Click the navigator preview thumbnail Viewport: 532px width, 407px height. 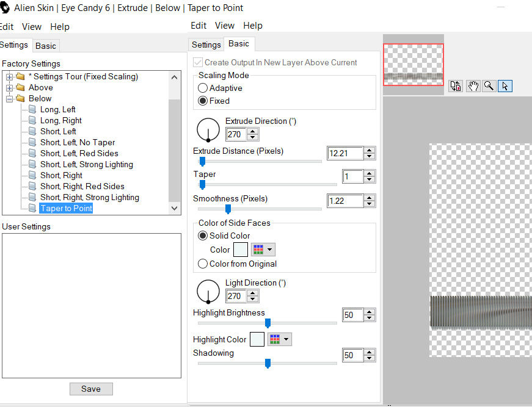point(414,65)
